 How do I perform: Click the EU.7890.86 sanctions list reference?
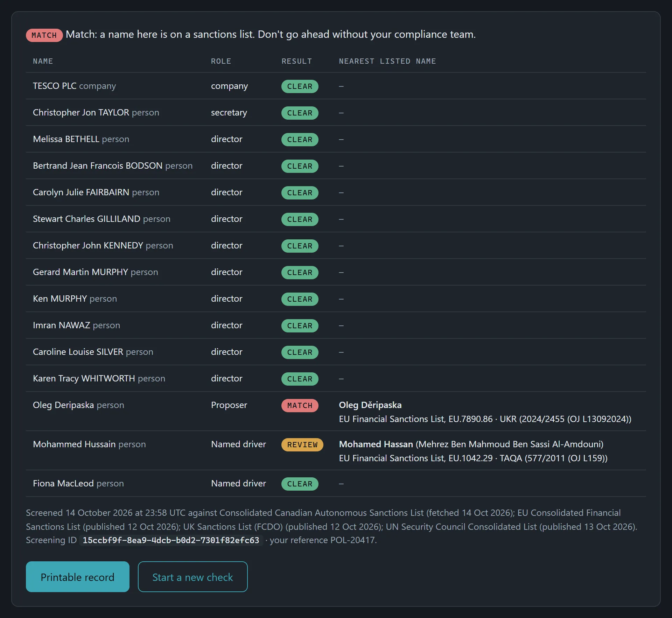[471, 419]
